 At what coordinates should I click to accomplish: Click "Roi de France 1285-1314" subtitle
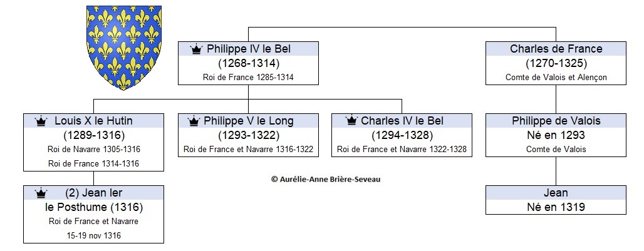click(248, 77)
